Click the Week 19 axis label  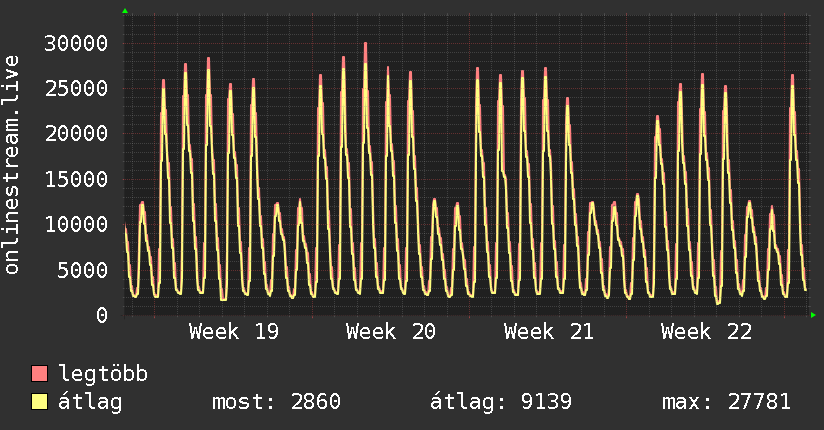tap(234, 332)
